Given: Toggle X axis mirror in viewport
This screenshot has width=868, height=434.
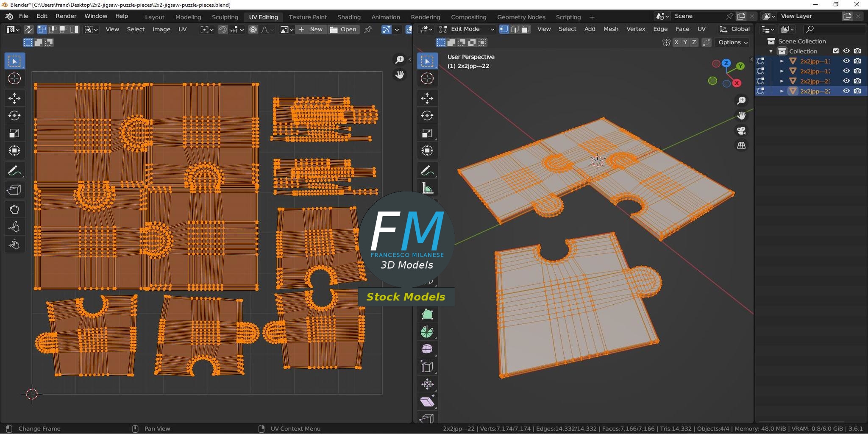Looking at the screenshot, I should click(x=676, y=42).
